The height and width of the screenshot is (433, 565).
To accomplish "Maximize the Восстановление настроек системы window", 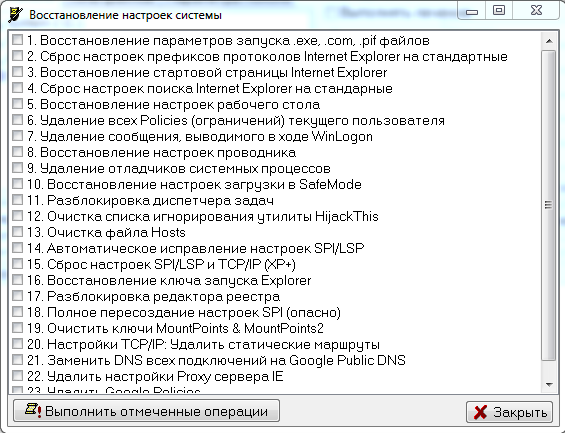I will tap(499, 10).
